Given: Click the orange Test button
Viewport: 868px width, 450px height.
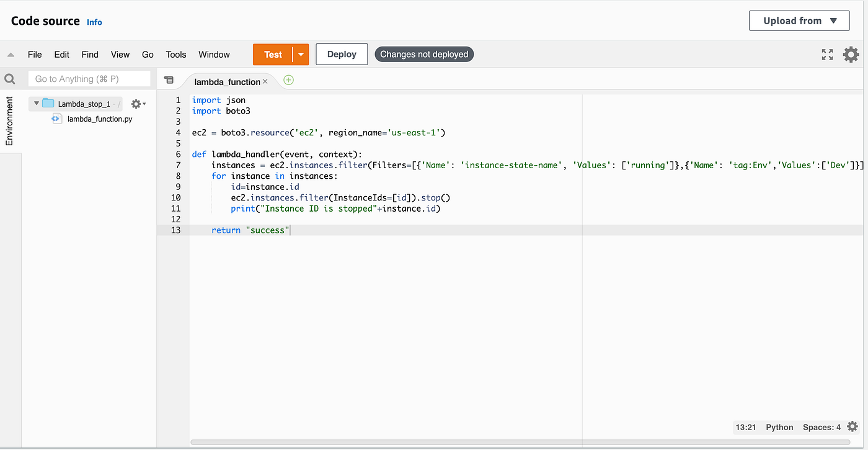Looking at the screenshot, I should (273, 55).
